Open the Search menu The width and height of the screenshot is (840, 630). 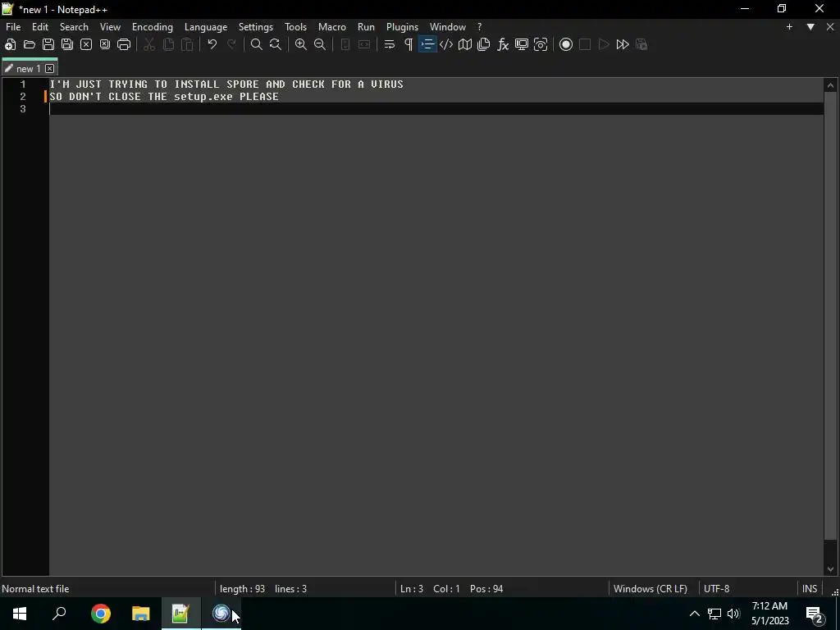(x=74, y=27)
